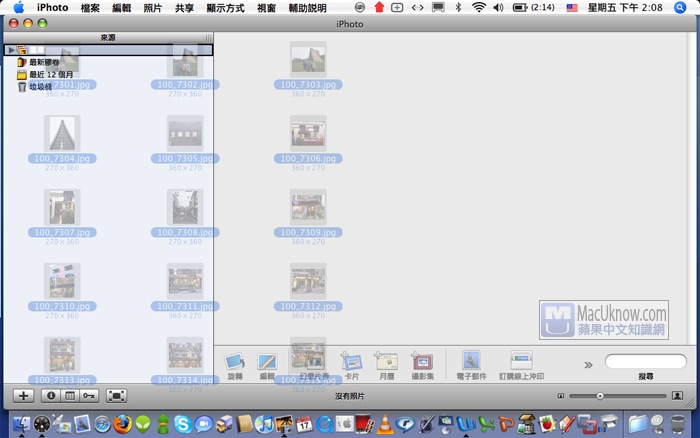Viewport: 700px width, 438px height.
Task: Open the Trash in the Dock
Action: pos(678,424)
